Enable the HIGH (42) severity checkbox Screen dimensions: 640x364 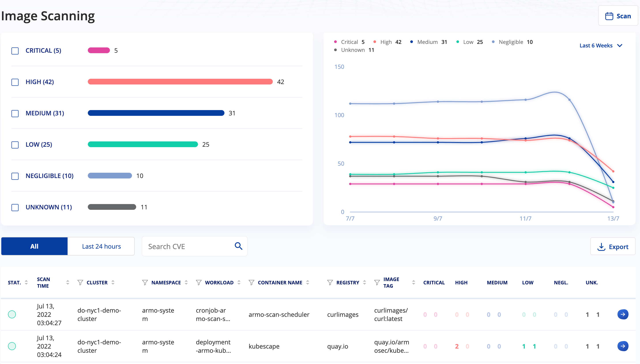(x=15, y=82)
